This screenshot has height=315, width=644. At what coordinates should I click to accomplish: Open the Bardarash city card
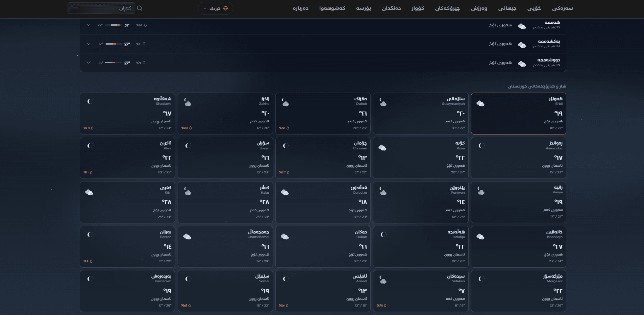tap(127, 291)
